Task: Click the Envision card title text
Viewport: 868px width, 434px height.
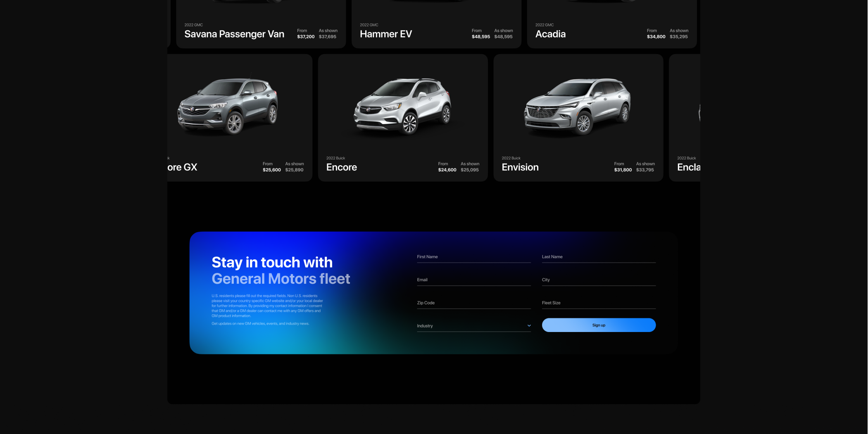Action: pos(520,167)
